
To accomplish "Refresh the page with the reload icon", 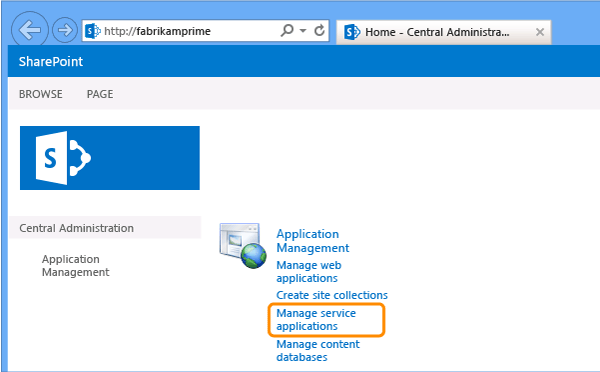I will click(319, 30).
